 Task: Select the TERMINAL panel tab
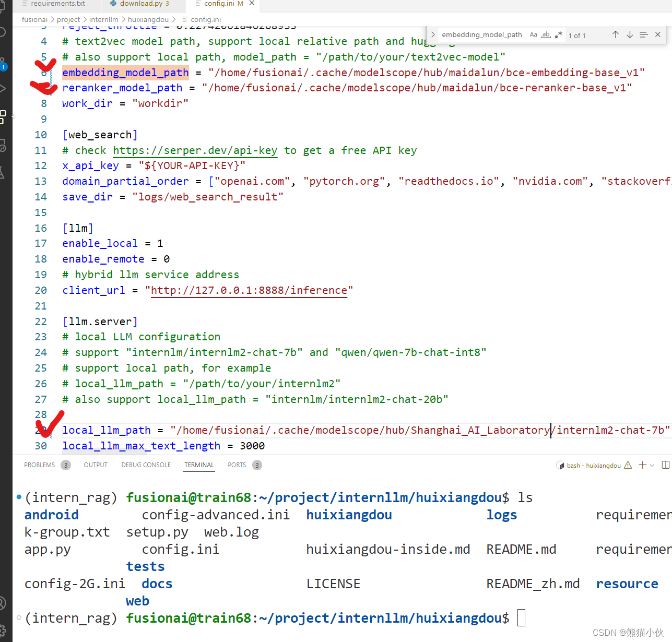tap(199, 465)
